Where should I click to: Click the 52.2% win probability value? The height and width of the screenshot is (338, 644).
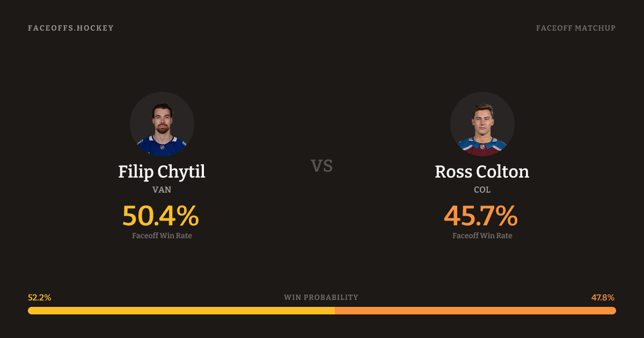pyautogui.click(x=40, y=297)
